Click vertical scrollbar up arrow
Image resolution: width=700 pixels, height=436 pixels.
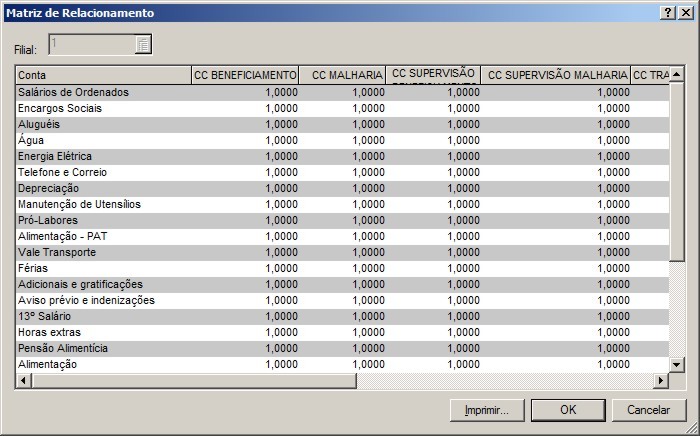point(677,75)
